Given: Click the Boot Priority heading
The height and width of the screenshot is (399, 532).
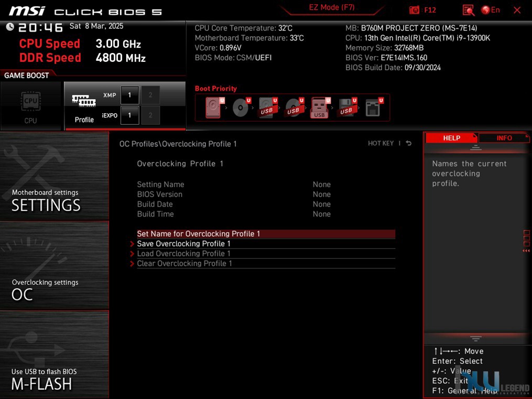Looking at the screenshot, I should [216, 89].
